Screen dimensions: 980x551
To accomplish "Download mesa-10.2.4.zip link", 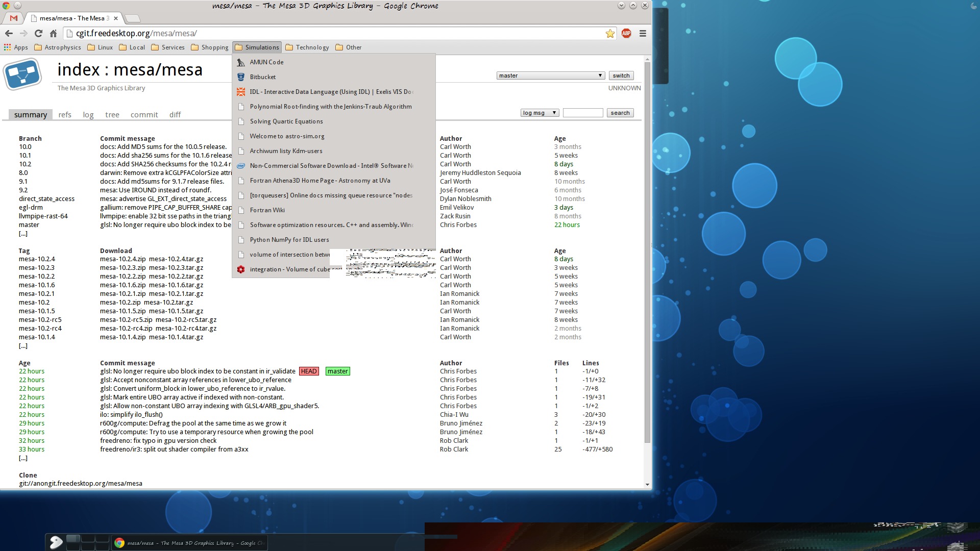I will tap(122, 259).
